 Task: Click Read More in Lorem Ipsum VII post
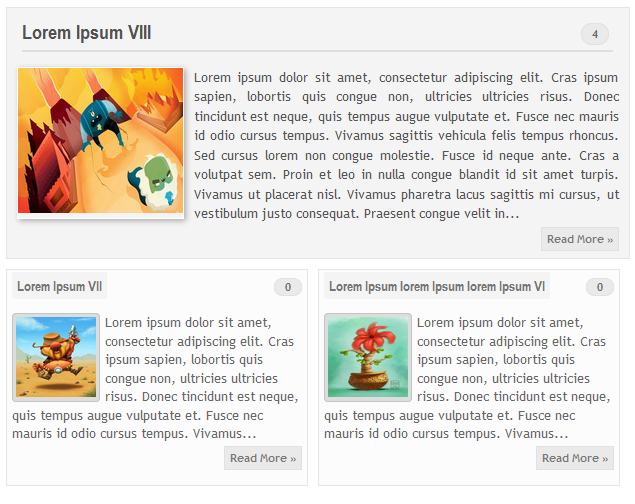click(263, 458)
